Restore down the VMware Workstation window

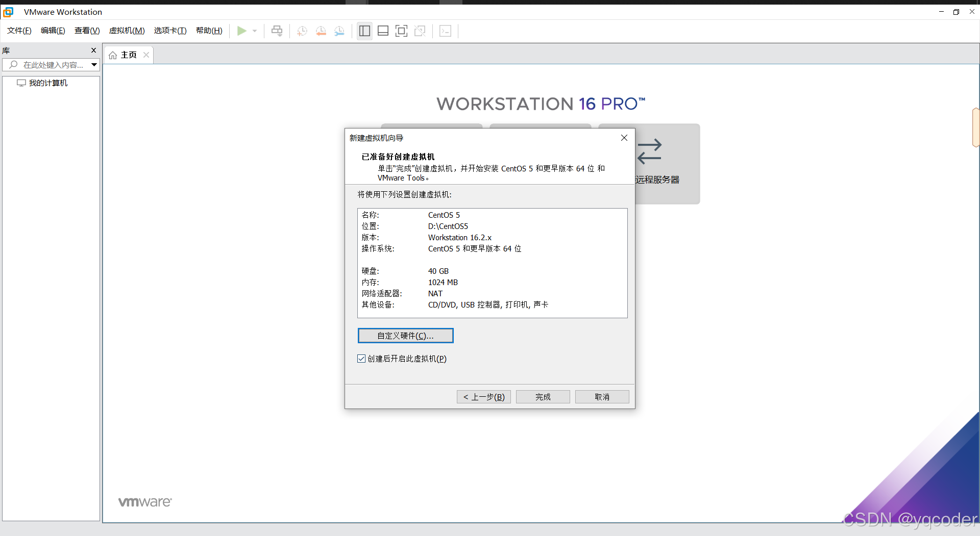(956, 12)
